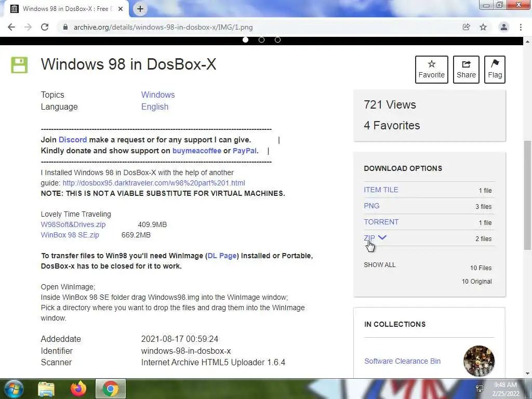Click the browser forward arrow
This screenshot has height=399, width=532.
point(28,27)
